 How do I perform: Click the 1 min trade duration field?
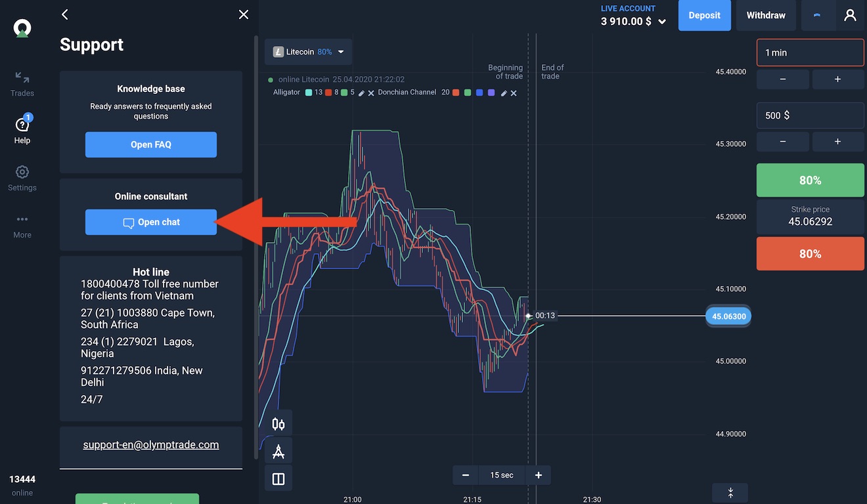810,52
